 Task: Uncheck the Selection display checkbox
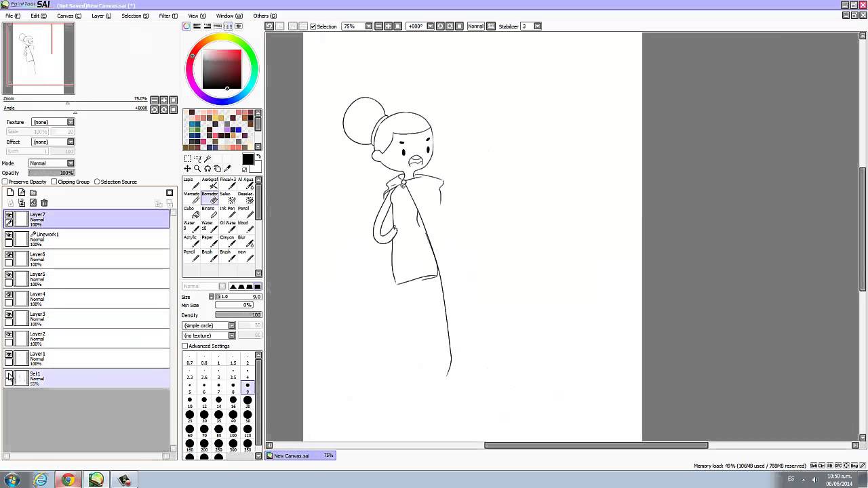click(x=313, y=26)
